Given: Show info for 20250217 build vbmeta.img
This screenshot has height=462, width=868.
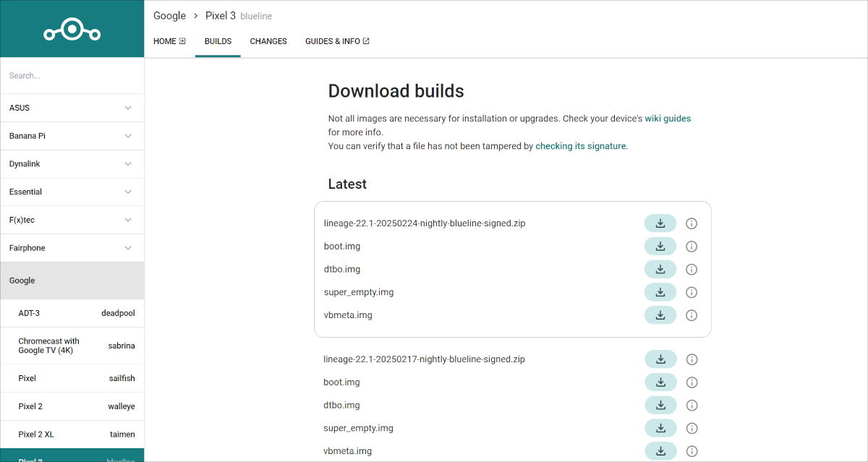Looking at the screenshot, I should pos(691,451).
